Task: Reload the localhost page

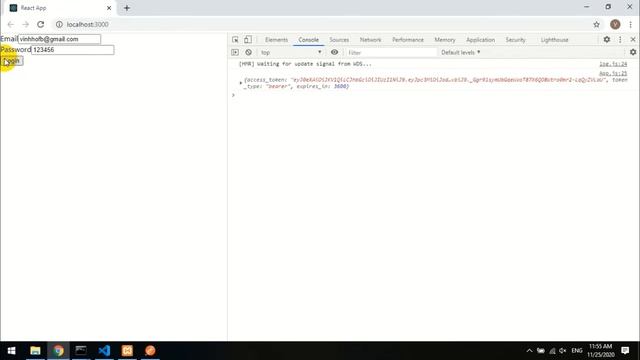Action: [40, 24]
